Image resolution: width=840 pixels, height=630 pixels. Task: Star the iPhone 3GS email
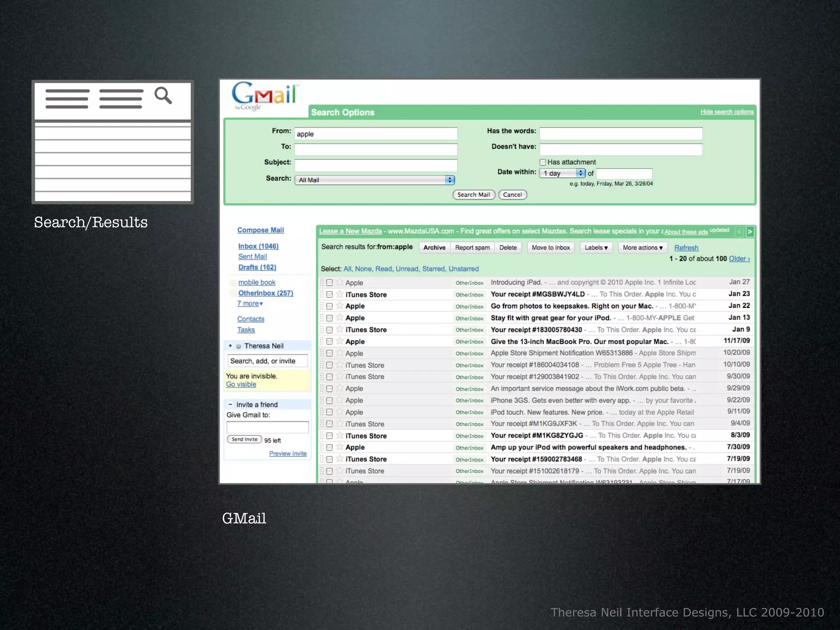coord(340,400)
